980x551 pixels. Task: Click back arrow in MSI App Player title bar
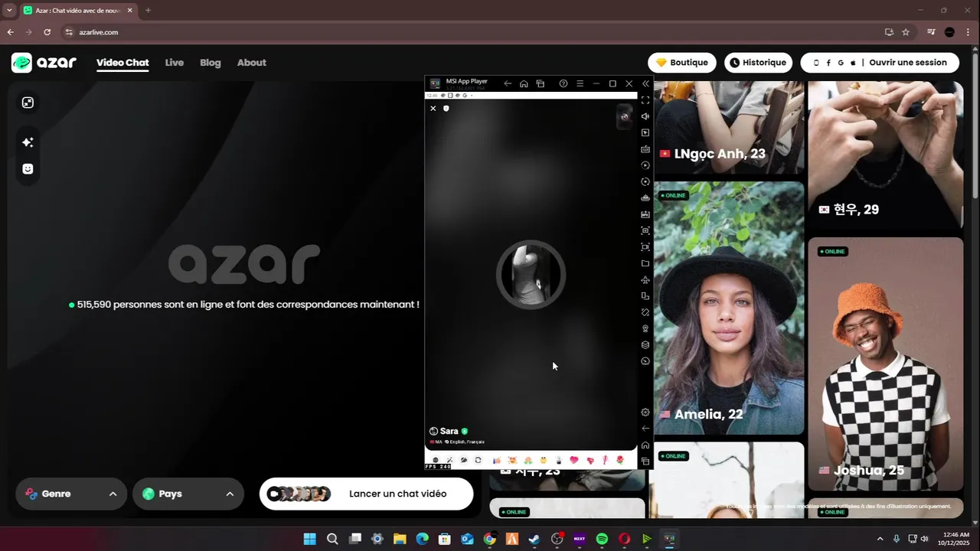click(508, 83)
